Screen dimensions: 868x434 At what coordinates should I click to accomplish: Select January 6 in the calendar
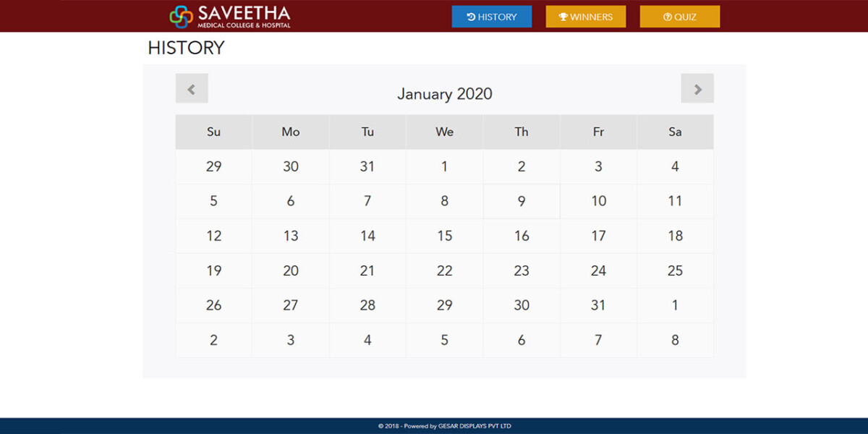[291, 201]
